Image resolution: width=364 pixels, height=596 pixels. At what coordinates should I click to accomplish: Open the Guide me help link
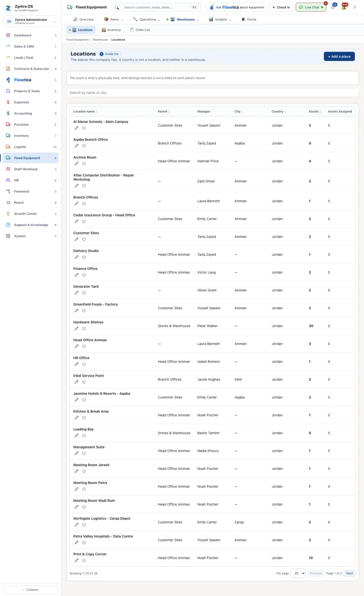pyautogui.click(x=109, y=54)
